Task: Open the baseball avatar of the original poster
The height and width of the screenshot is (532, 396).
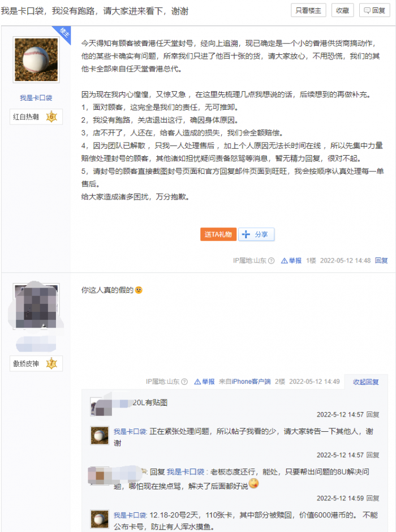Action: pyautogui.click(x=36, y=60)
